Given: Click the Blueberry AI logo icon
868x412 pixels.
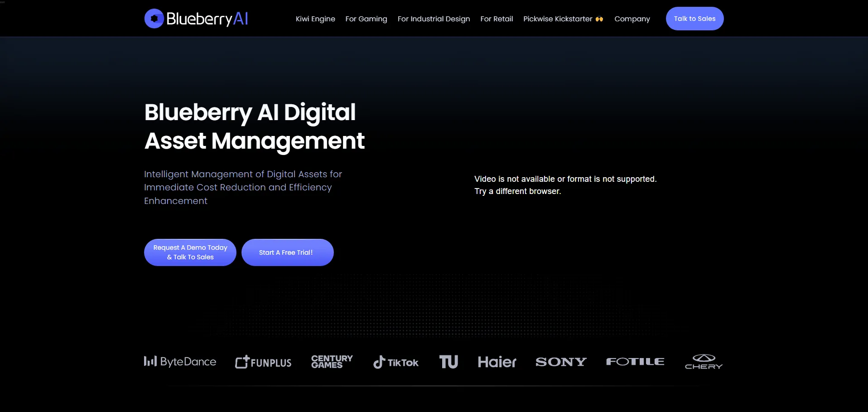Looking at the screenshot, I should pos(154,19).
